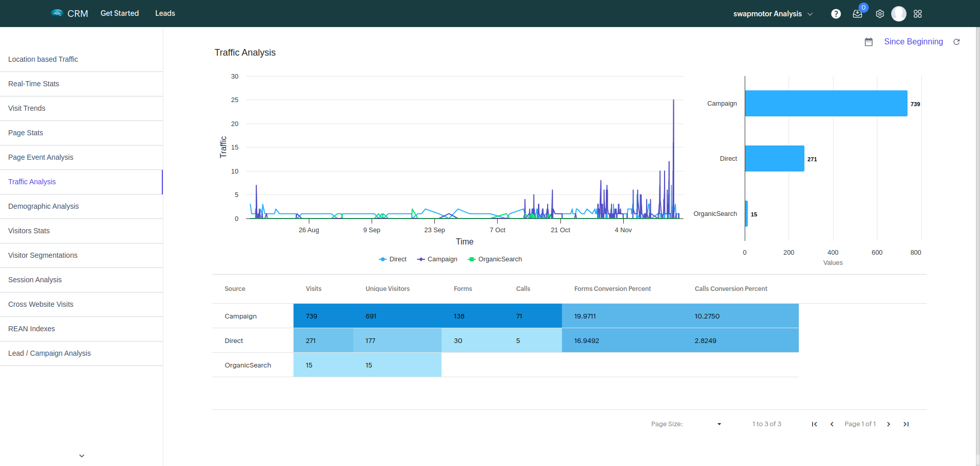Sort by the Calls column header

pyautogui.click(x=523, y=289)
